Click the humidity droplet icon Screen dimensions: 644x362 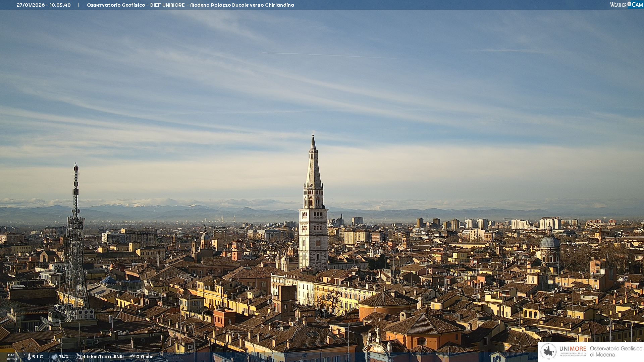pos(55,357)
